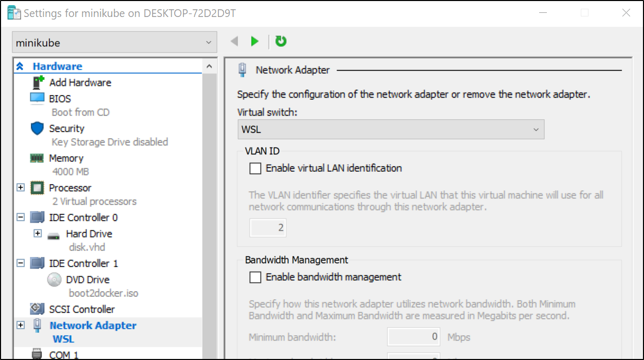The height and width of the screenshot is (360, 644).
Task: Click the green forward arrow
Action: (255, 41)
